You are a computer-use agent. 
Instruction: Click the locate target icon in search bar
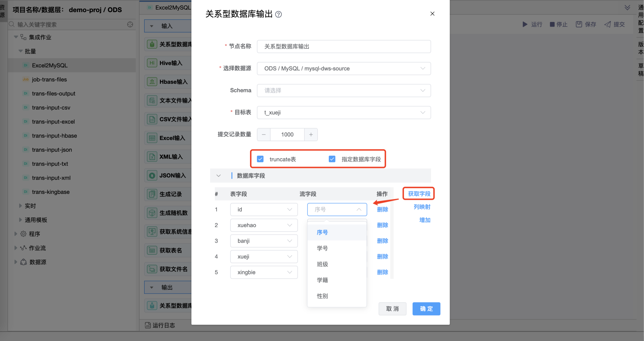click(130, 24)
